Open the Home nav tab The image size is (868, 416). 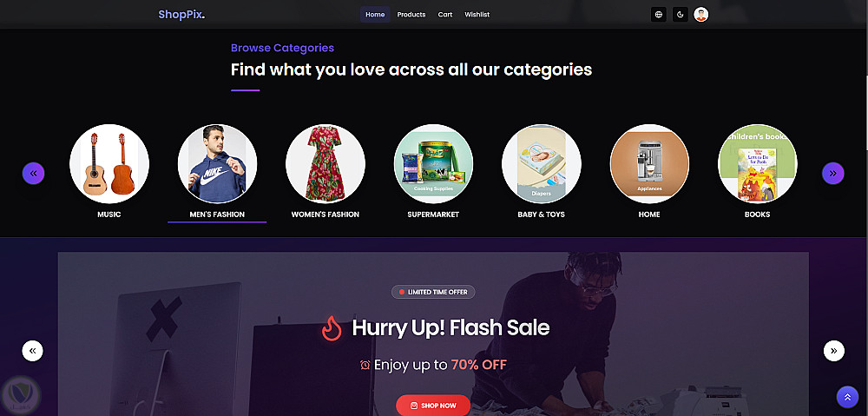[375, 15]
